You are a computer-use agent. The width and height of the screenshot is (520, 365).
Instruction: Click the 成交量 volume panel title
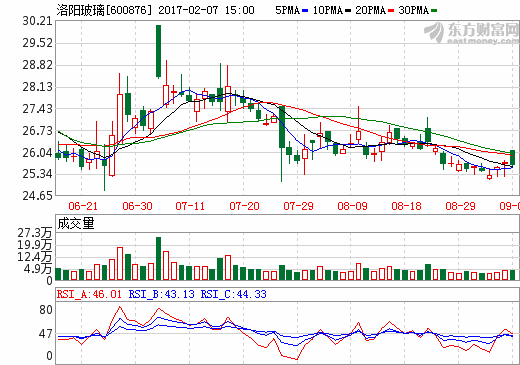[x=76, y=223]
